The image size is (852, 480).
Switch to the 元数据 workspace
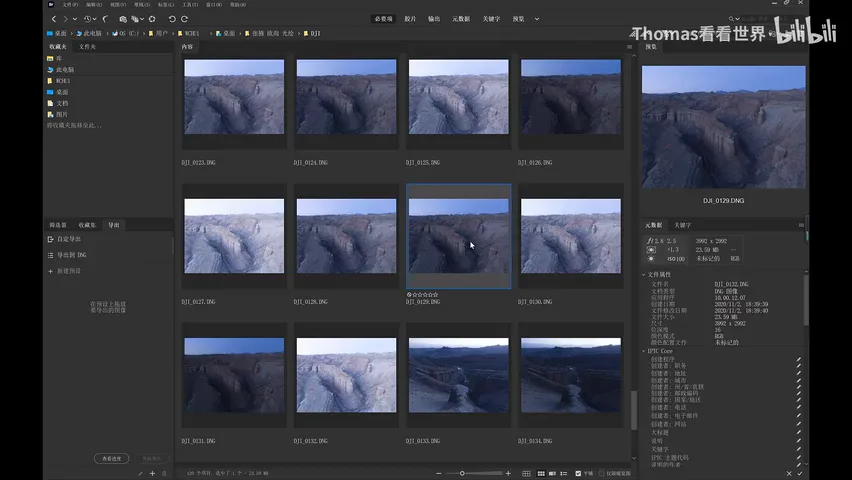[461, 19]
